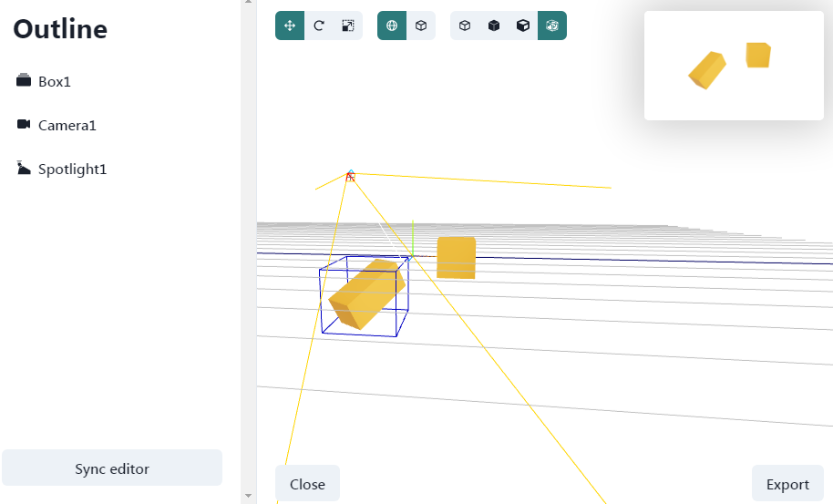Image resolution: width=833 pixels, height=504 pixels.
Task: Select the translate (move) transform tool
Action: (x=290, y=26)
